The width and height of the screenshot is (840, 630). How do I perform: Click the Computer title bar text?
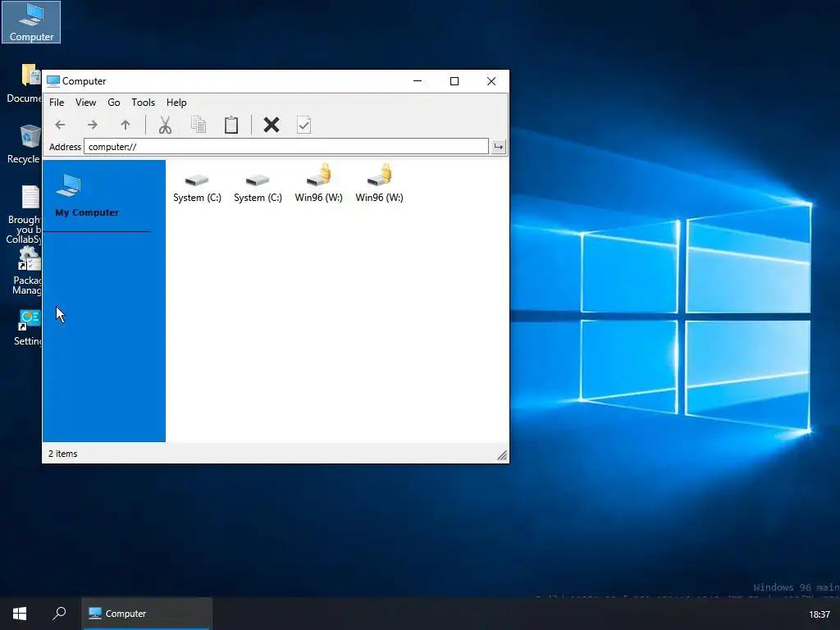click(x=84, y=81)
